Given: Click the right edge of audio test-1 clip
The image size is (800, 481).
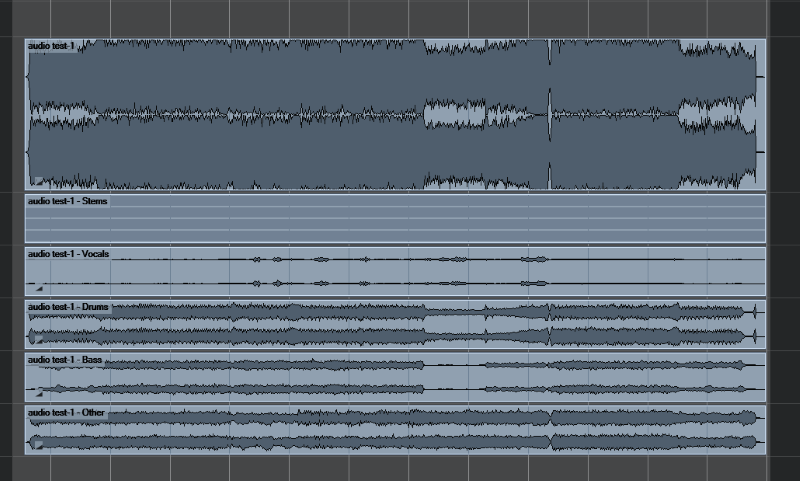Looking at the screenshot, I should (764, 114).
